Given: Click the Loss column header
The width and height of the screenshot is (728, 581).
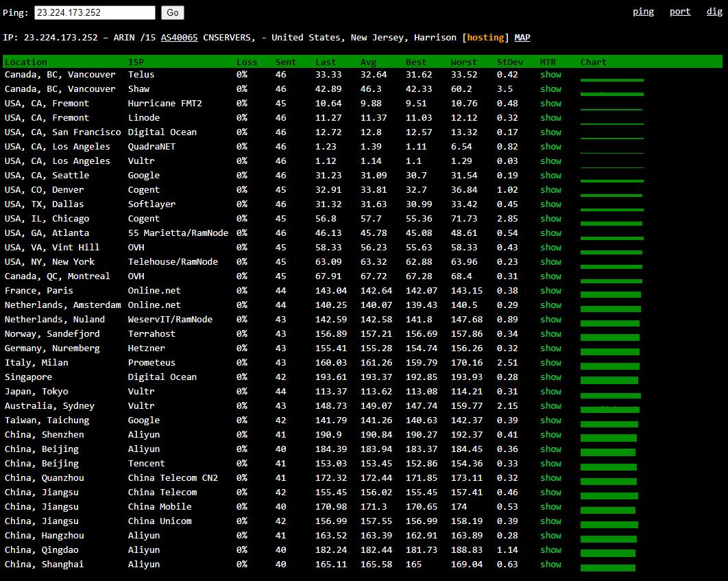Looking at the screenshot, I should tap(247, 62).
